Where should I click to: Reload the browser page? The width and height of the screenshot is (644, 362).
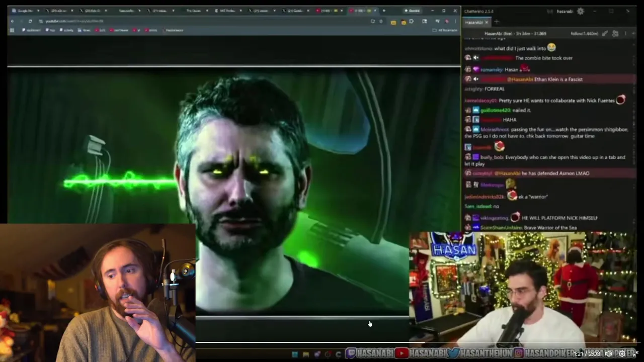pyautogui.click(x=30, y=21)
